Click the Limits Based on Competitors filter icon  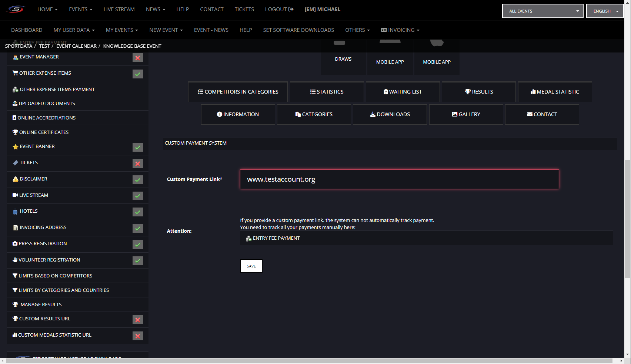point(15,276)
